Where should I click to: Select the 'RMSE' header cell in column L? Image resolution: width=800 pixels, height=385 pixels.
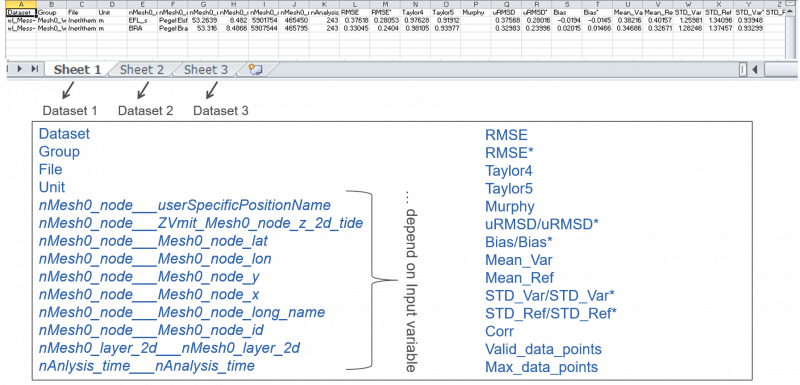point(355,11)
